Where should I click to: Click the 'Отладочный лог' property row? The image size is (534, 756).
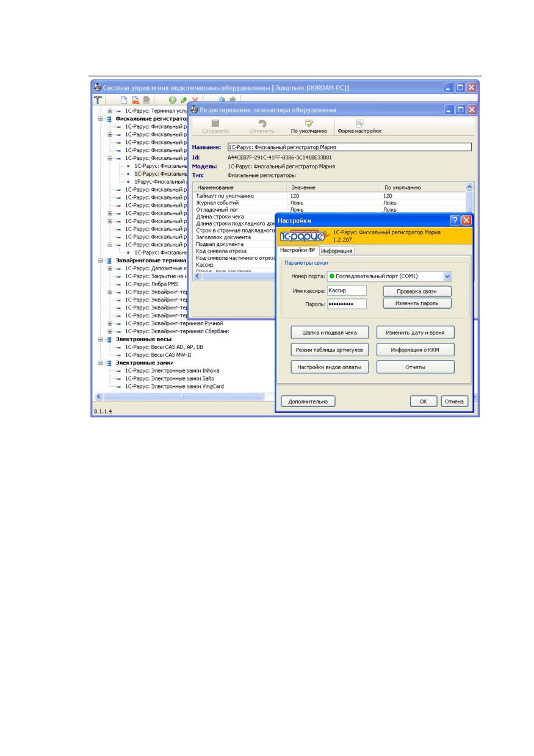pyautogui.click(x=329, y=209)
